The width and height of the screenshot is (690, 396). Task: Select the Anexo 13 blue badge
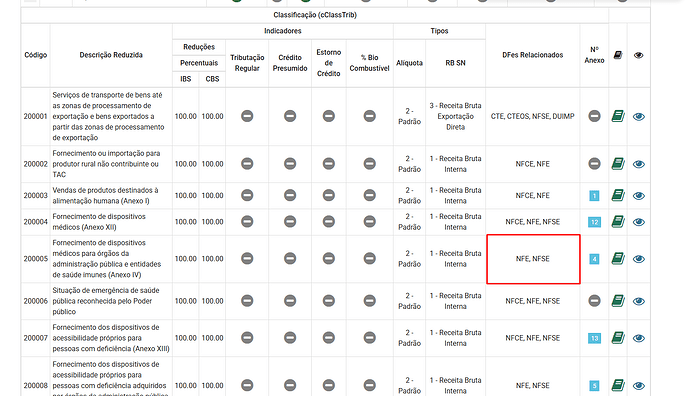pyautogui.click(x=594, y=338)
